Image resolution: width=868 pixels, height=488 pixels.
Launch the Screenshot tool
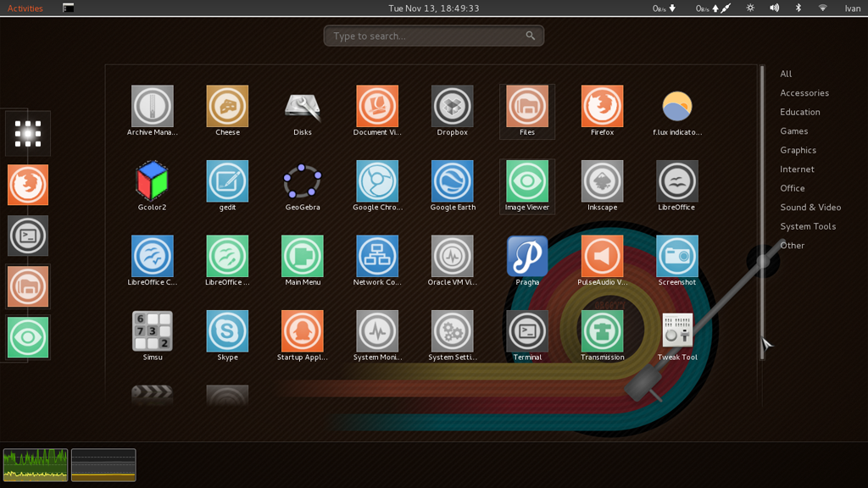[677, 260]
